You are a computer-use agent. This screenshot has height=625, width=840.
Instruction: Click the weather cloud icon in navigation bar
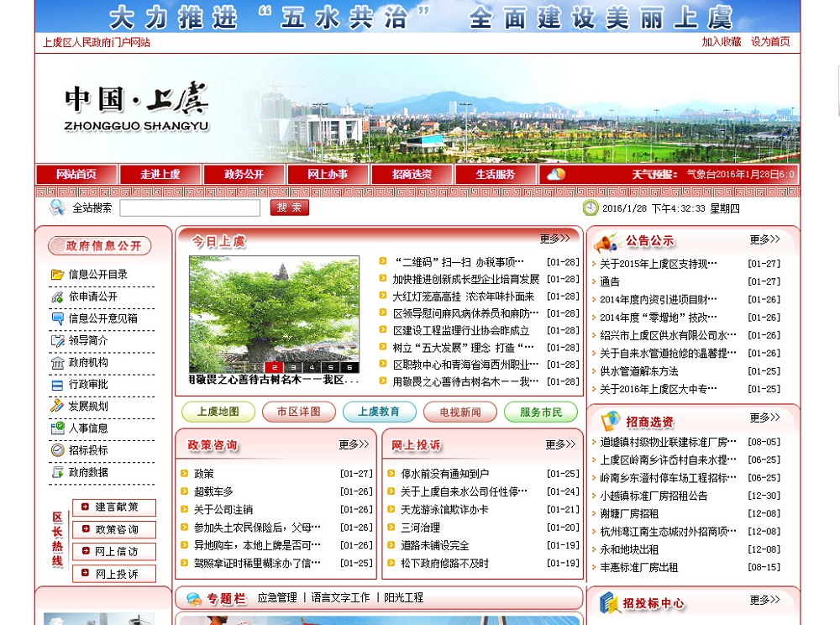pyautogui.click(x=556, y=175)
